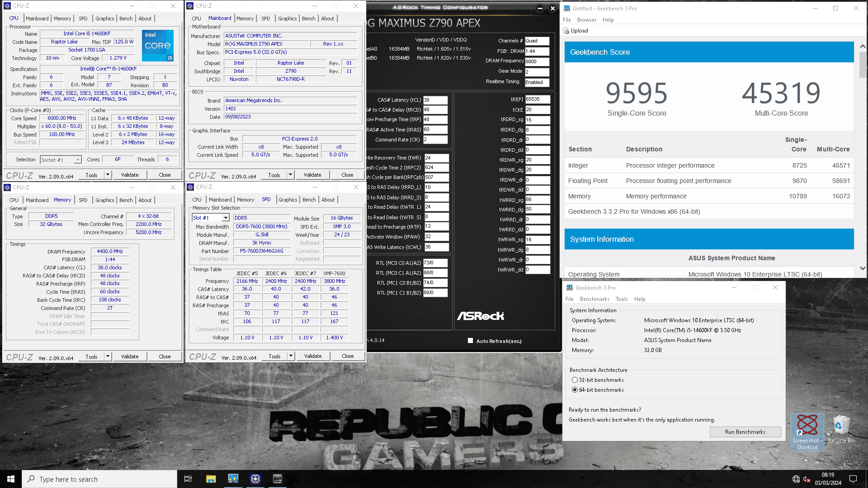
Task: Expand the Tools arrow in the SPD window
Action: point(291,356)
